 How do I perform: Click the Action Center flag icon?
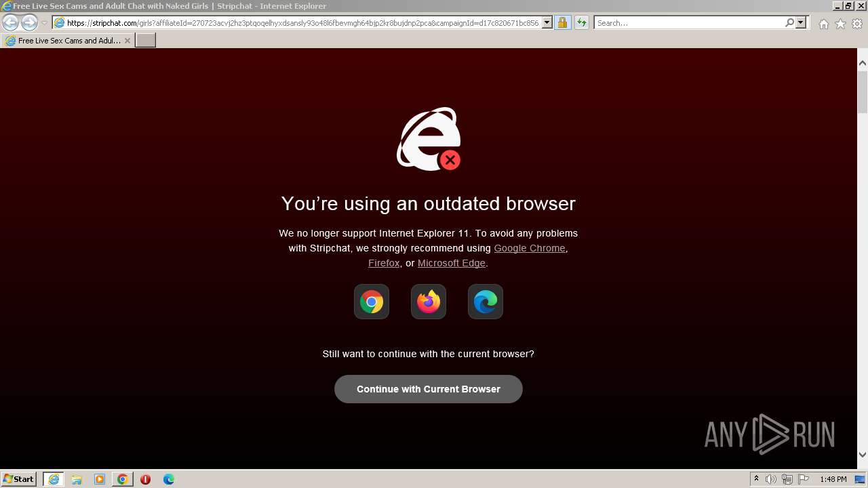(x=804, y=479)
